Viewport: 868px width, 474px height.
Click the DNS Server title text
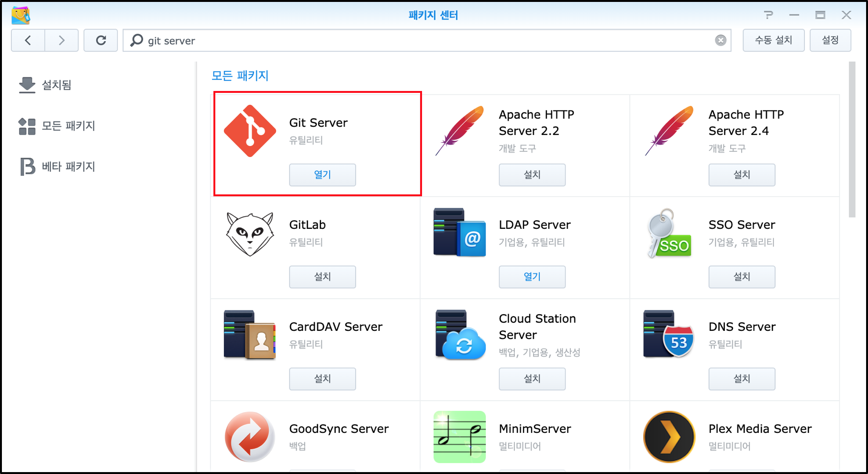click(742, 327)
